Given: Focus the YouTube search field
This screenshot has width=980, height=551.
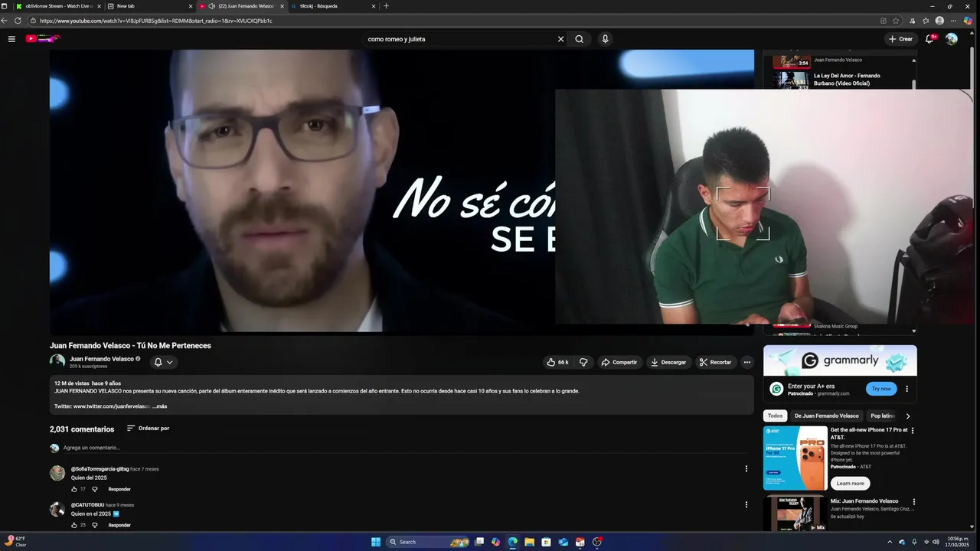Looking at the screenshot, I should (459, 39).
